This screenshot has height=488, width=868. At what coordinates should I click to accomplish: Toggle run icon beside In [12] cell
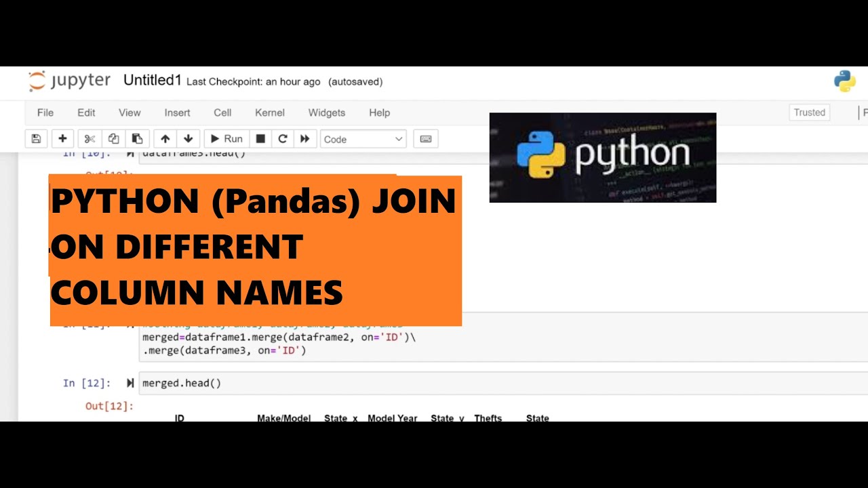130,384
